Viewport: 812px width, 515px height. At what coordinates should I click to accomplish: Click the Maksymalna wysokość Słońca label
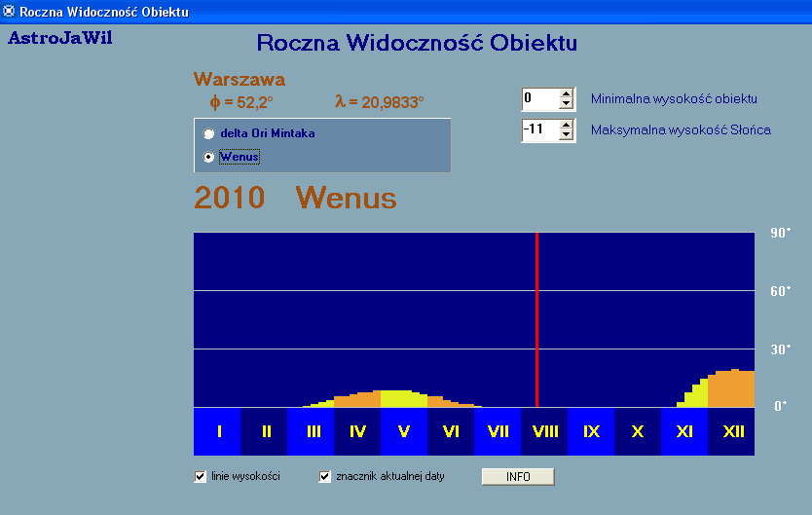click(681, 129)
